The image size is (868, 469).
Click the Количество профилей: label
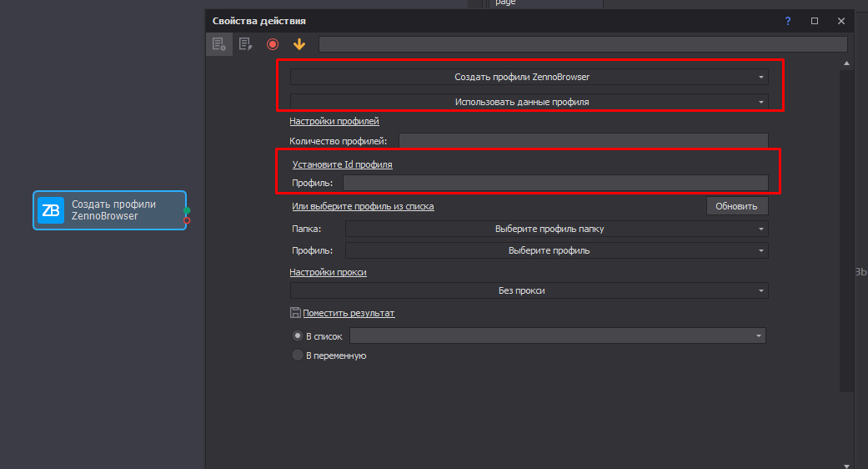[339, 141]
